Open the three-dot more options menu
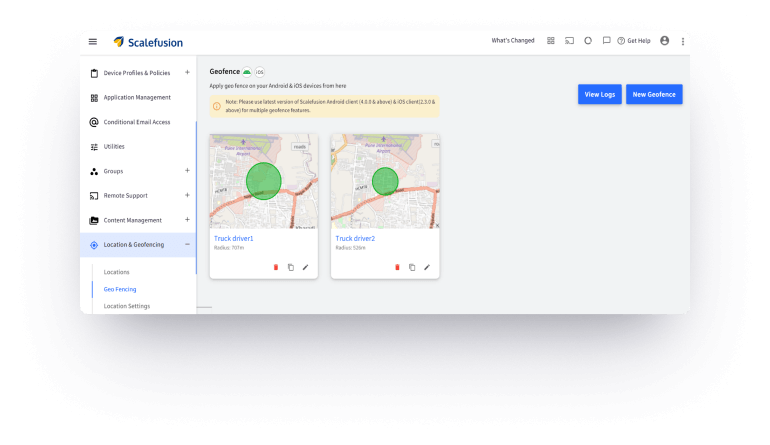Screen dimensions: 770x445 683,42
